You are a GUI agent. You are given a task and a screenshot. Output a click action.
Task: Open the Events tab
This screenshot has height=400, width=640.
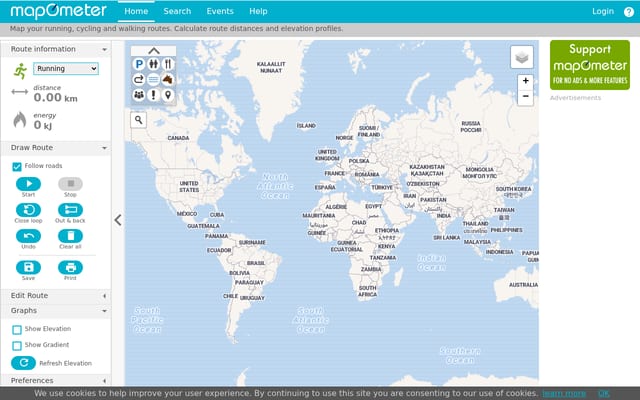[x=220, y=11]
